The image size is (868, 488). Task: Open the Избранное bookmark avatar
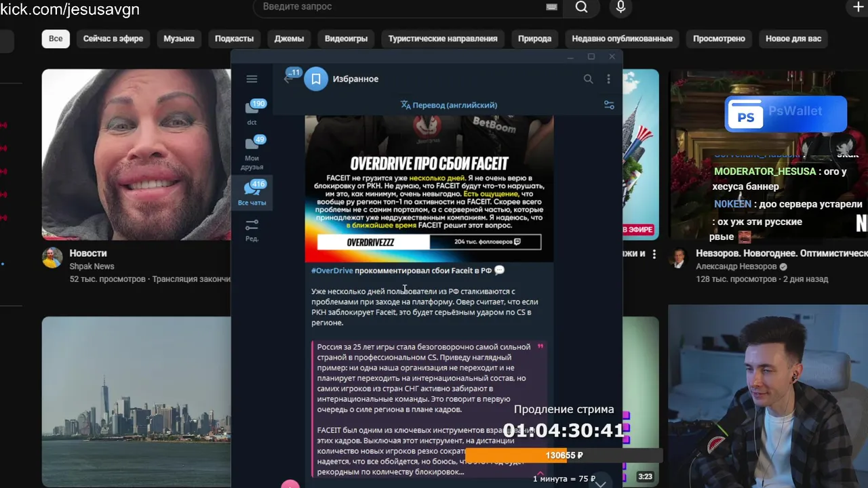pos(315,79)
